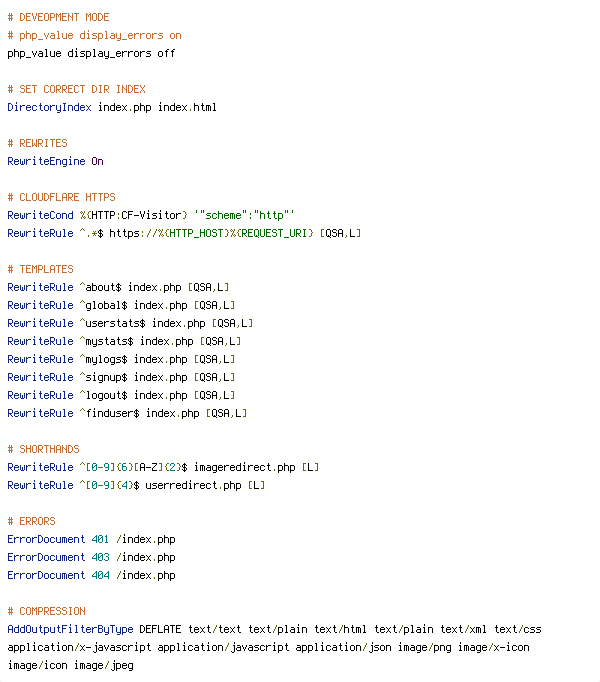Viewport: 600px width, 682px height.
Task: Click the DEFLATE keyword in compression rule
Action: pyautogui.click(x=160, y=629)
